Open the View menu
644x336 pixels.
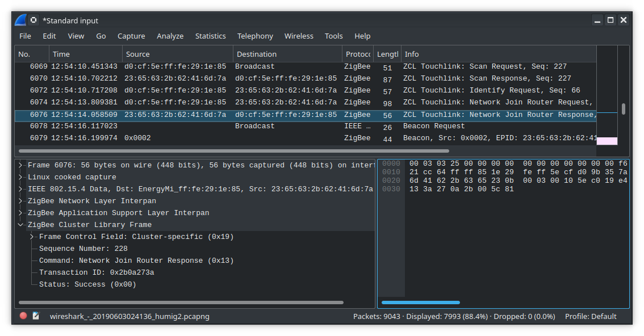click(76, 36)
